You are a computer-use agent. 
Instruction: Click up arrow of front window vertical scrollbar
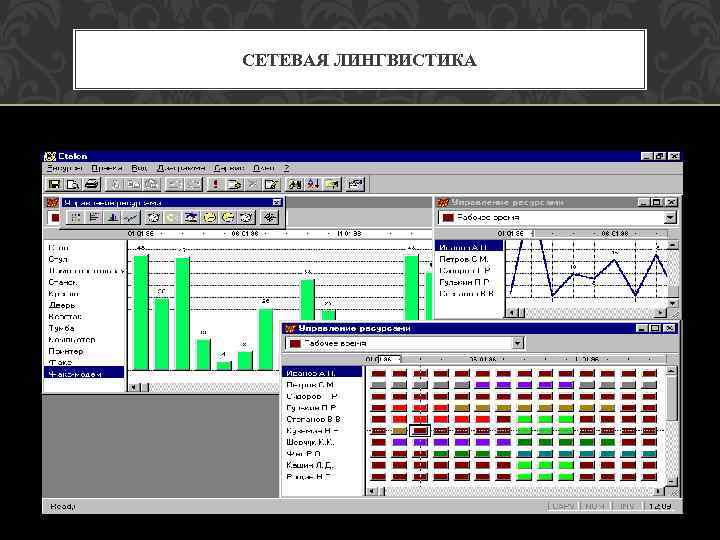(670, 371)
